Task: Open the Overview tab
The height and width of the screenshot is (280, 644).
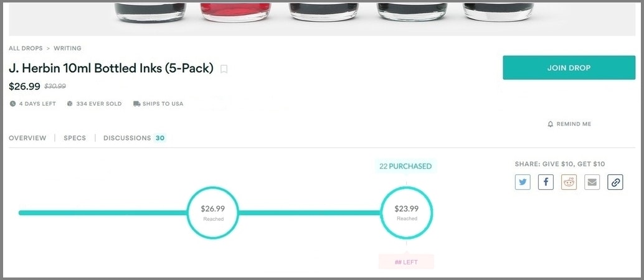Action: (27, 138)
